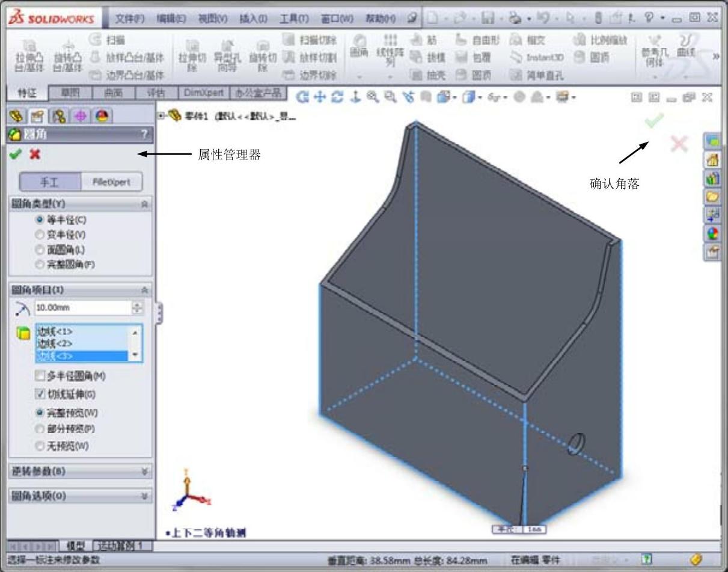
Task: Expand the 圆角选项 section
Action: pos(144,496)
